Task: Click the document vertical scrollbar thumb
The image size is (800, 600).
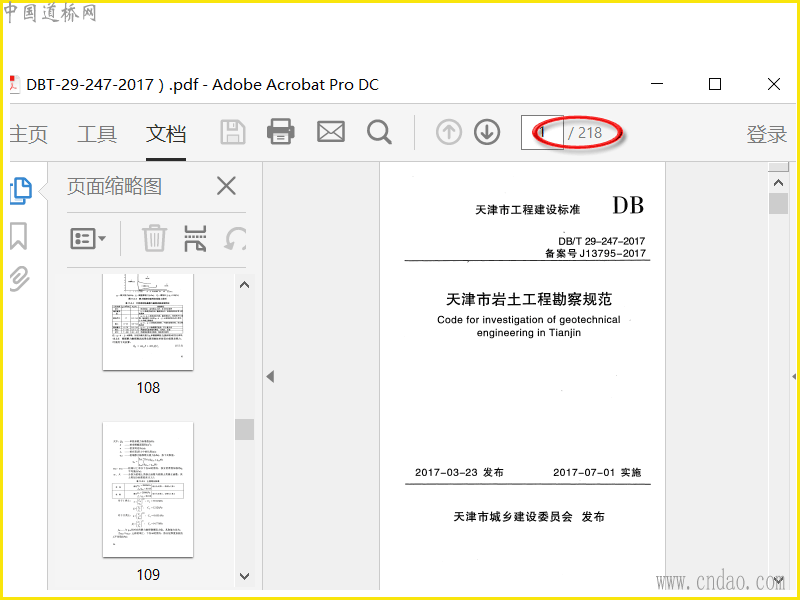Action: [x=779, y=204]
